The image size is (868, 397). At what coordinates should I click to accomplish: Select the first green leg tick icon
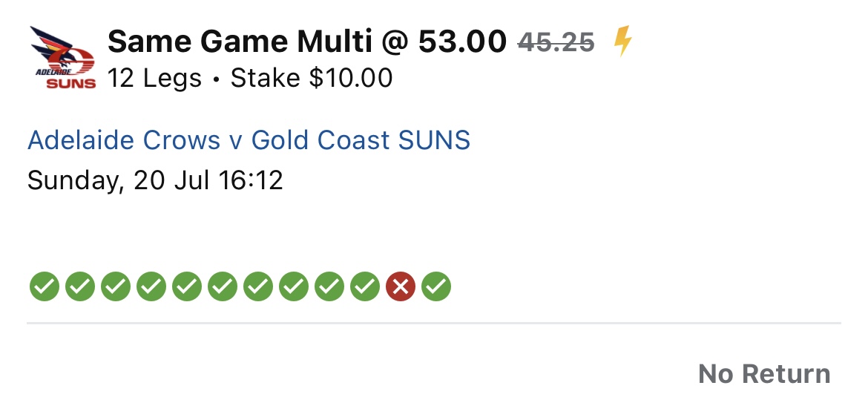pos(45,287)
